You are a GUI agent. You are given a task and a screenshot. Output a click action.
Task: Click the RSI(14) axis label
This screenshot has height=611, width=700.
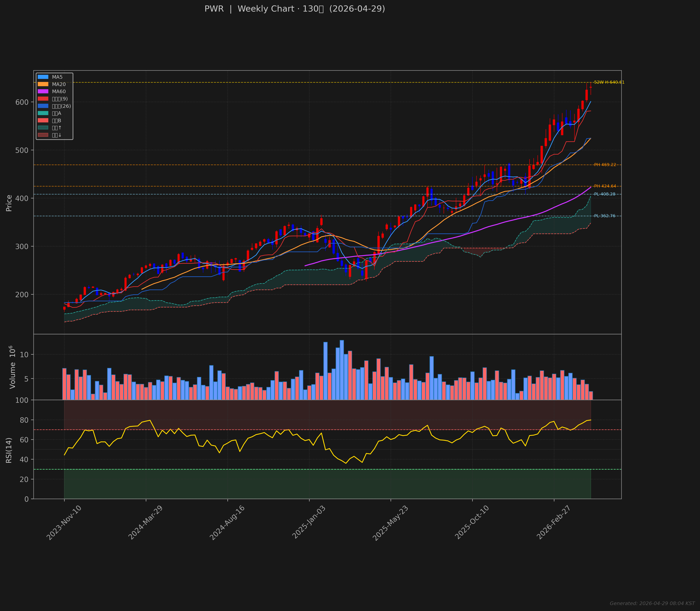[9, 450]
